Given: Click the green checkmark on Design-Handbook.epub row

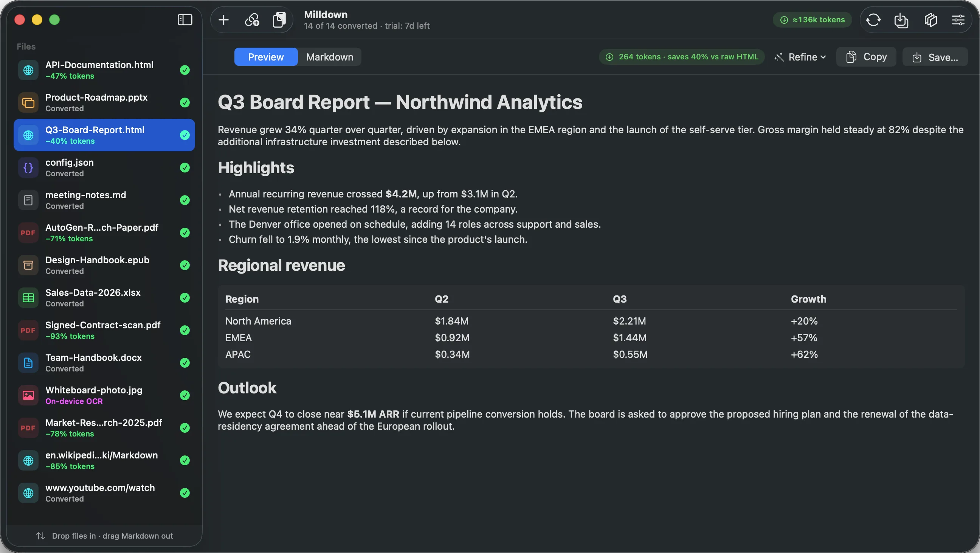Looking at the screenshot, I should 185,265.
